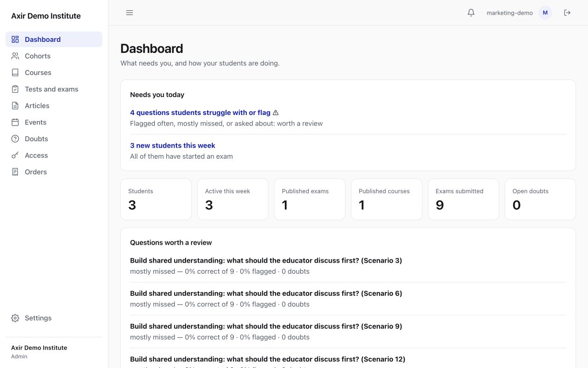Click the sign-out icon in the header
Image resolution: width=588 pixels, height=368 pixels.
click(567, 13)
